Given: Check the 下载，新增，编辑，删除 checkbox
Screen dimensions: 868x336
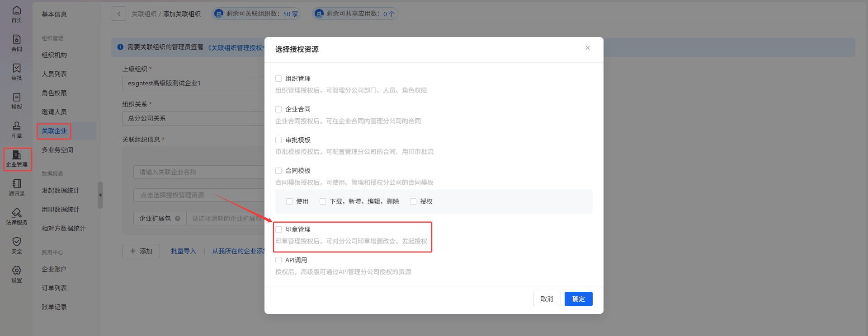Looking at the screenshot, I should tap(323, 201).
